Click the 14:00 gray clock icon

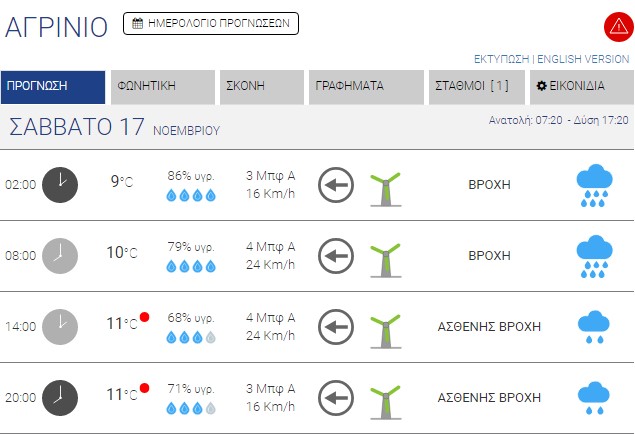point(60,326)
